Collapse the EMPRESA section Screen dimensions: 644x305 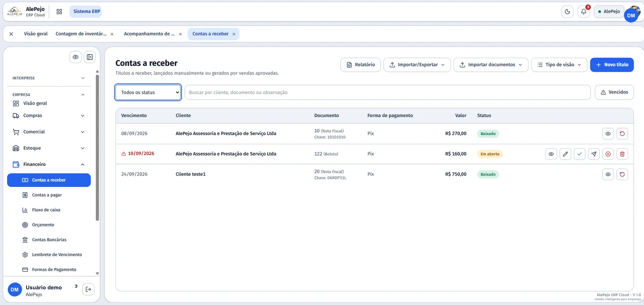[x=49, y=95]
